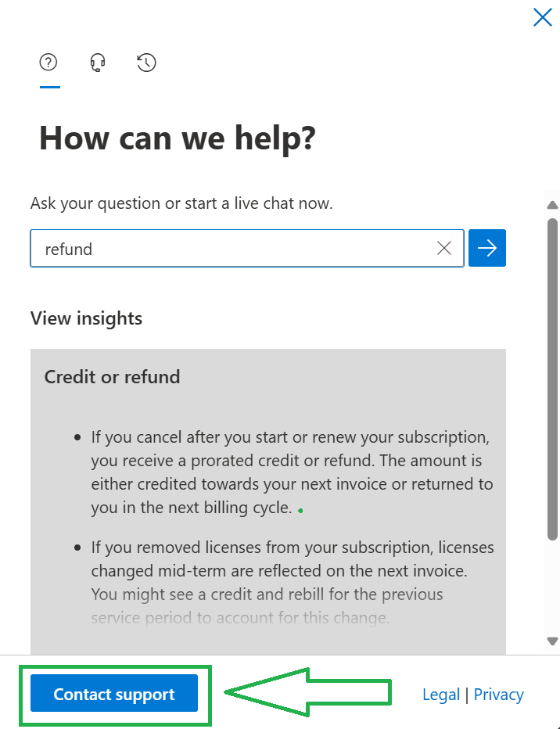Screen dimensions: 560x729
Task: Clear the refund search text
Action: pos(444,248)
